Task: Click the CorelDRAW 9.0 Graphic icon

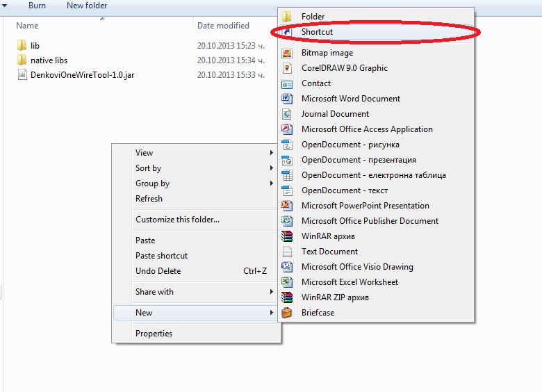Action: coord(287,68)
